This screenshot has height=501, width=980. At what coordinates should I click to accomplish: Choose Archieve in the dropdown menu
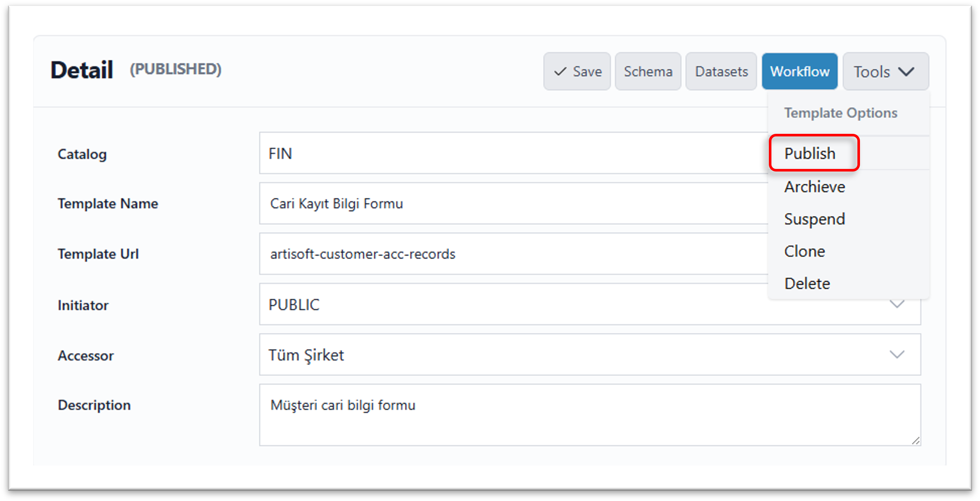[x=815, y=187]
